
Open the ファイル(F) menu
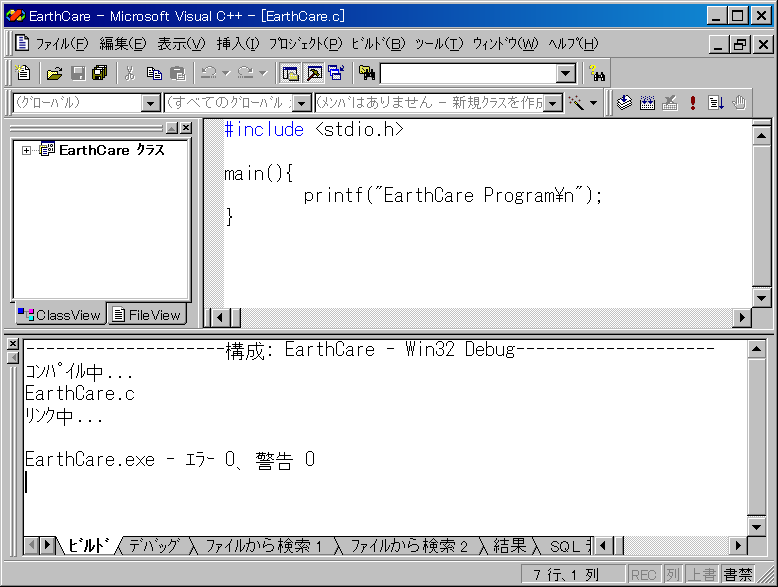(x=62, y=44)
